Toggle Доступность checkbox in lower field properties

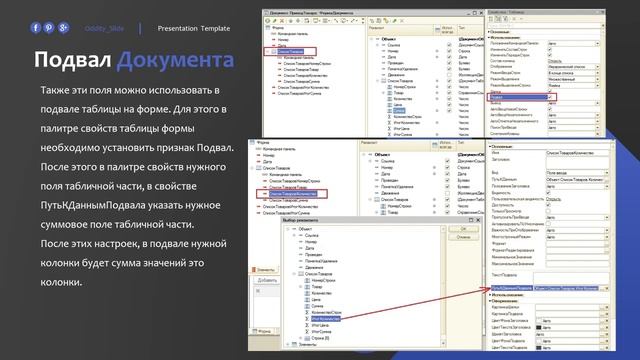[548, 205]
